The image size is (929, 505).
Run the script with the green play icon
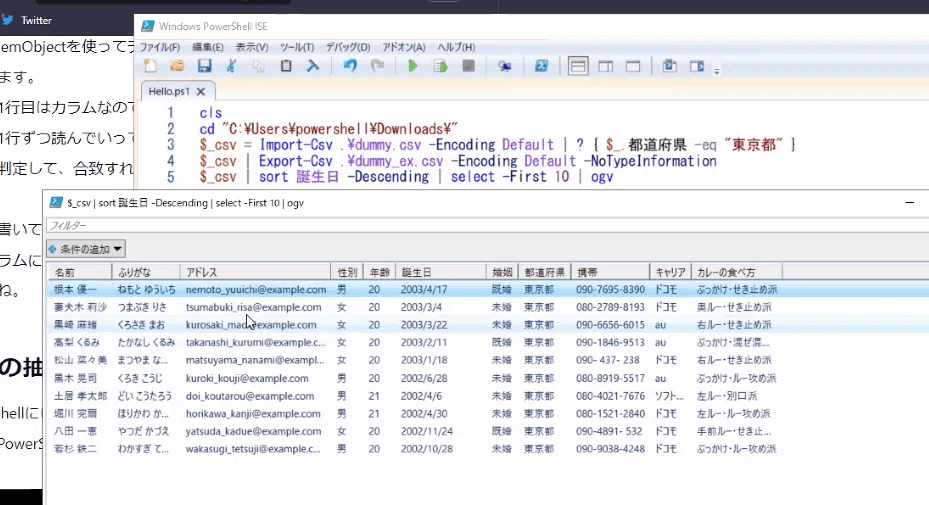point(413,66)
